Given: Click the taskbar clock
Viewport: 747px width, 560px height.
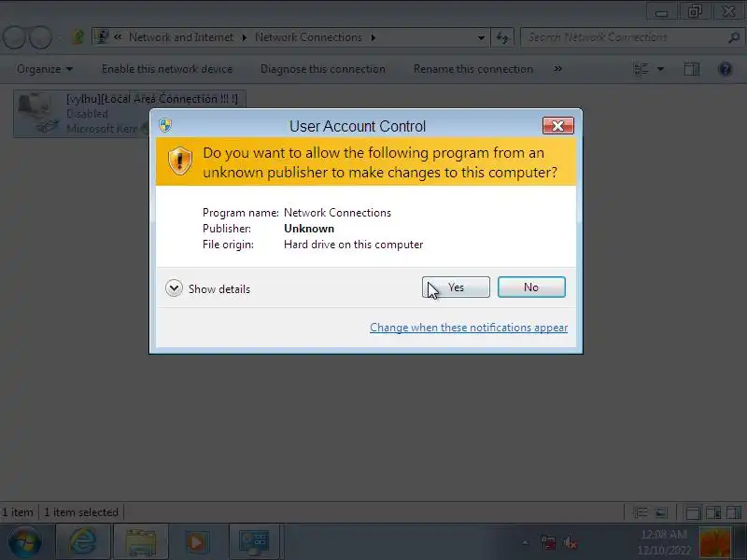Looking at the screenshot, I should click(x=664, y=542).
